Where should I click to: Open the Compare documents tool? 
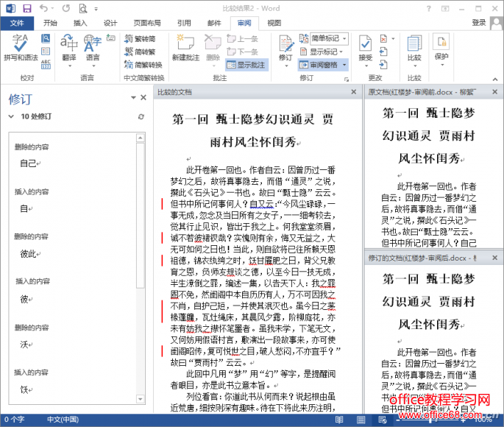[414, 46]
